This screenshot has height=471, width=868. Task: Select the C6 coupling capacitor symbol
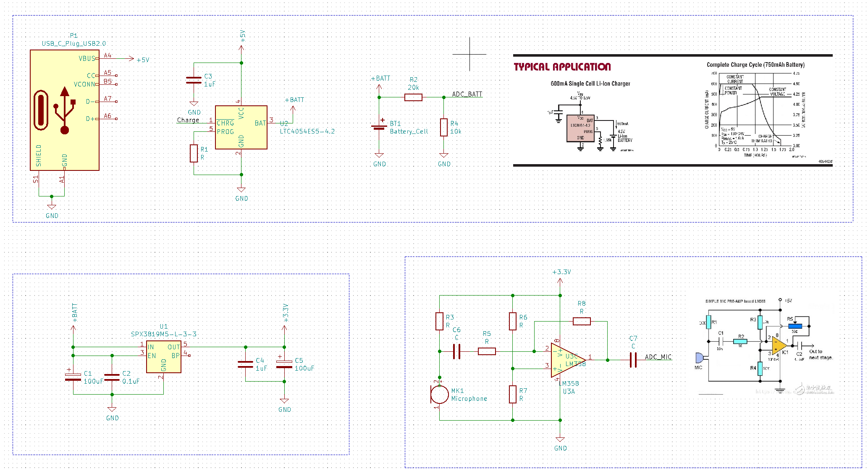(x=457, y=351)
